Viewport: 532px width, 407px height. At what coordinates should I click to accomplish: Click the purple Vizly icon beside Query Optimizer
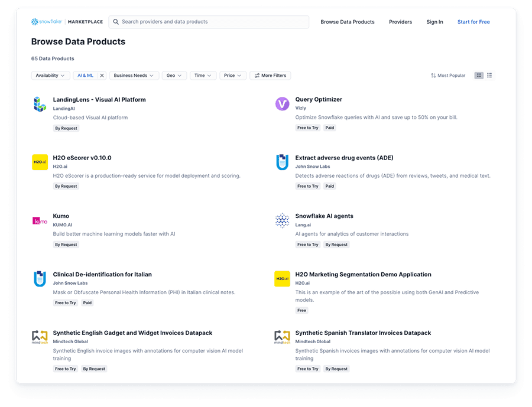(x=281, y=104)
